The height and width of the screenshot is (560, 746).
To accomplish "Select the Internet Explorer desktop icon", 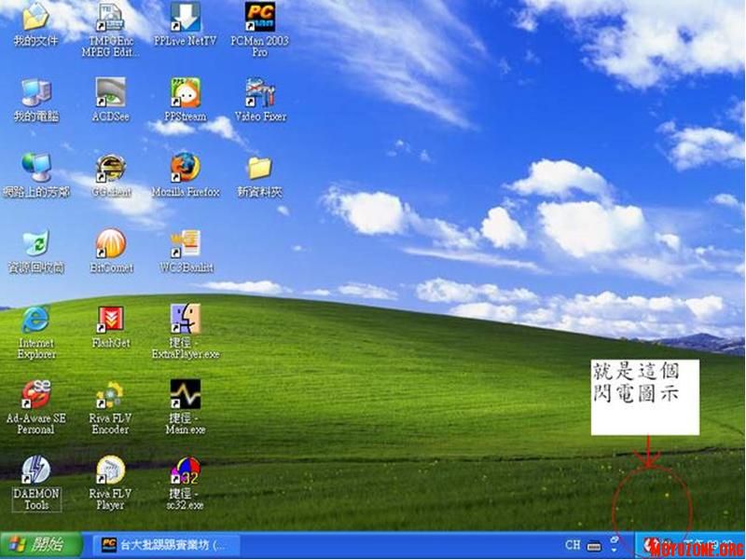I will coord(35,320).
